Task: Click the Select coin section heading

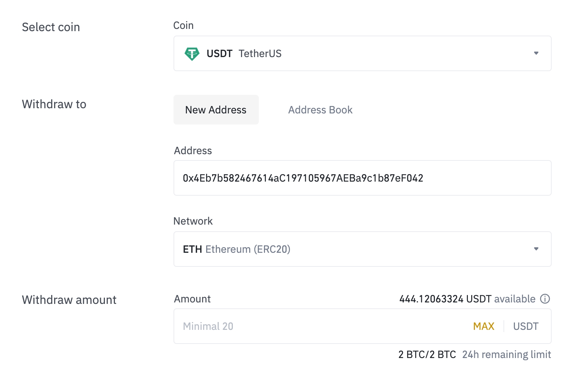Action: click(x=51, y=27)
